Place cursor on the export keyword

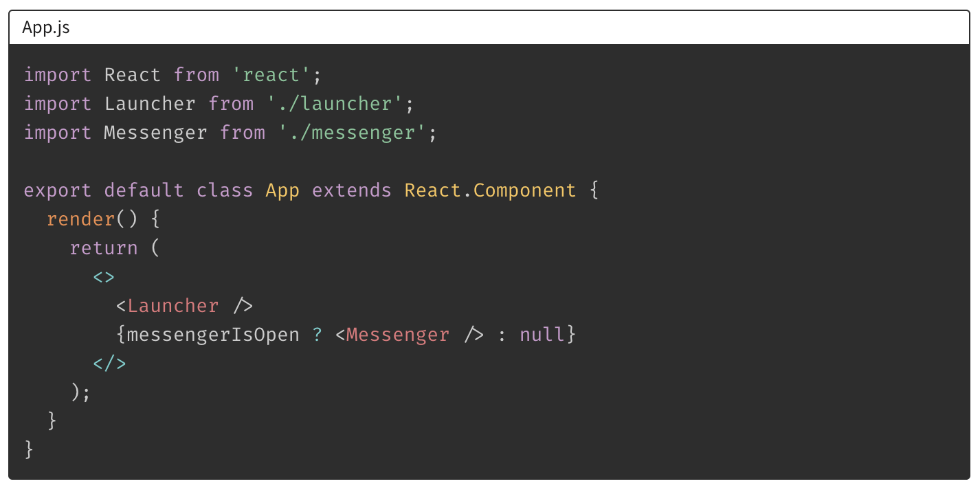pyautogui.click(x=58, y=190)
